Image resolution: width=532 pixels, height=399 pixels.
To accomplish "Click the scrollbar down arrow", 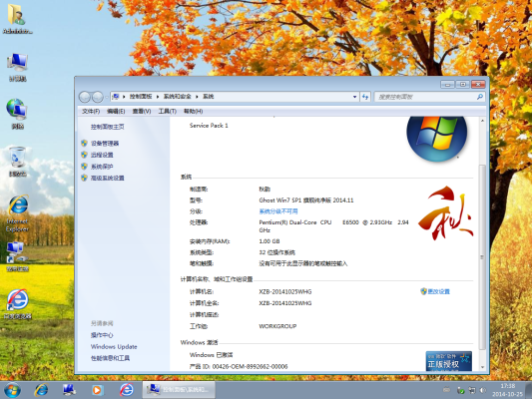I will (482, 367).
